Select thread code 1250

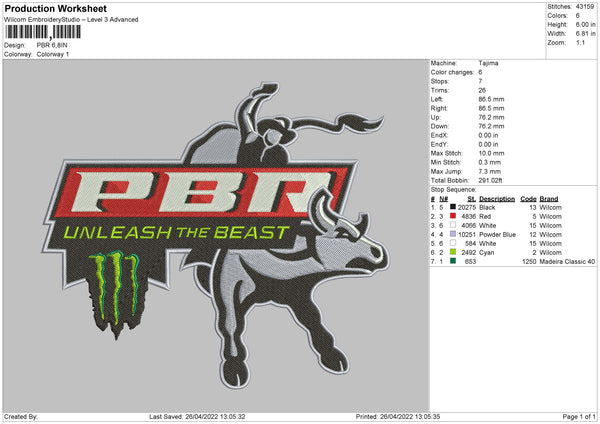tap(529, 262)
